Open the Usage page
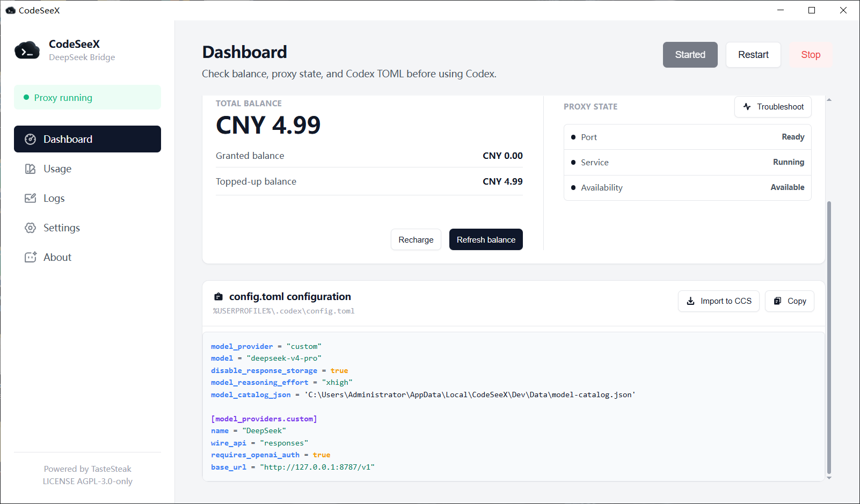The width and height of the screenshot is (860, 504). pos(88,169)
